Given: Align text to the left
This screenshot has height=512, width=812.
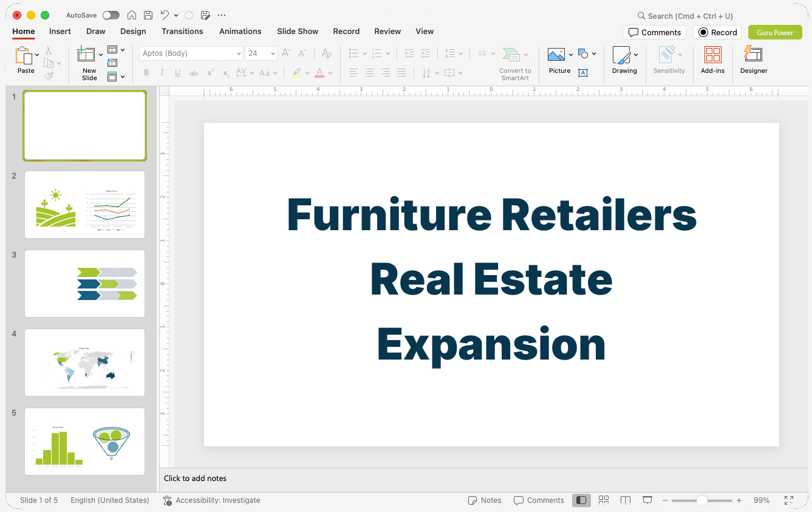Looking at the screenshot, I should click(x=354, y=73).
